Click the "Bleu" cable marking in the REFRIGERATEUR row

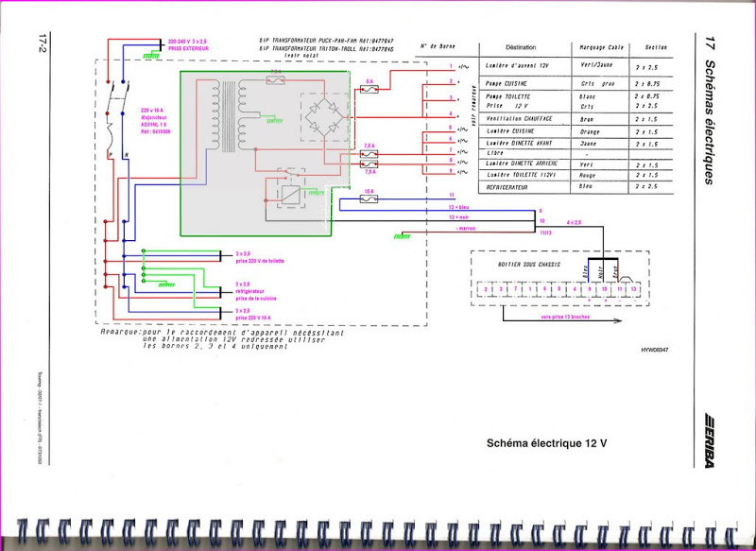[587, 186]
